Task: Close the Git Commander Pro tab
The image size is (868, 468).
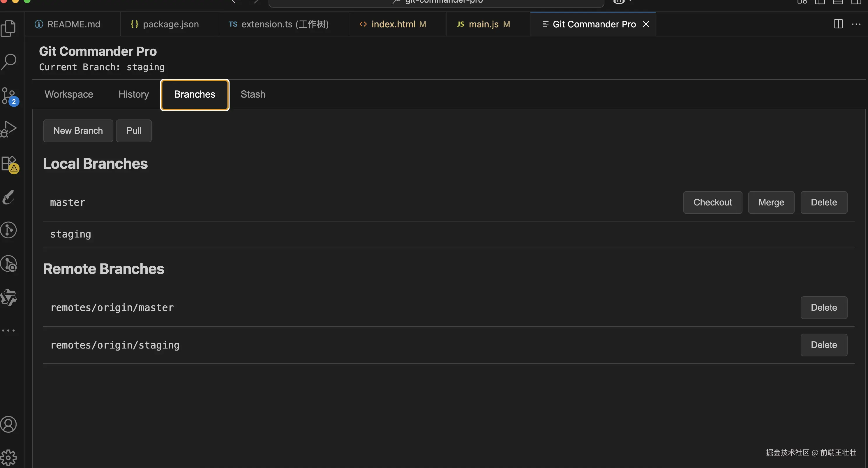Action: pyautogui.click(x=645, y=24)
